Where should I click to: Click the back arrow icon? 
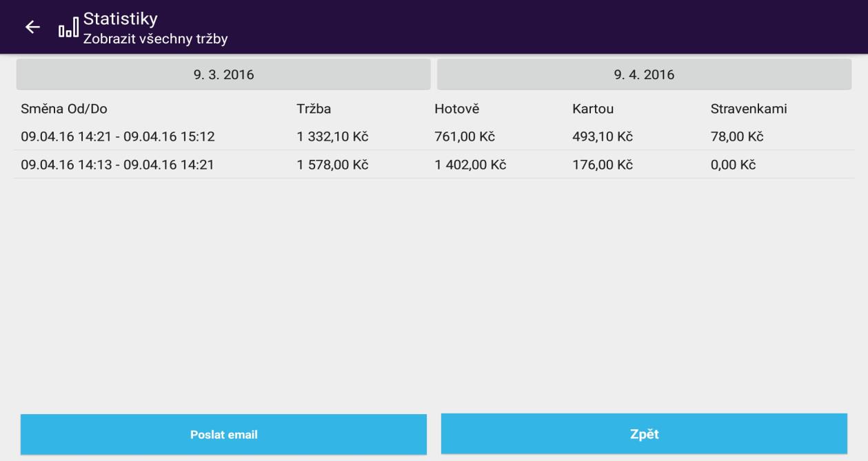click(x=32, y=27)
